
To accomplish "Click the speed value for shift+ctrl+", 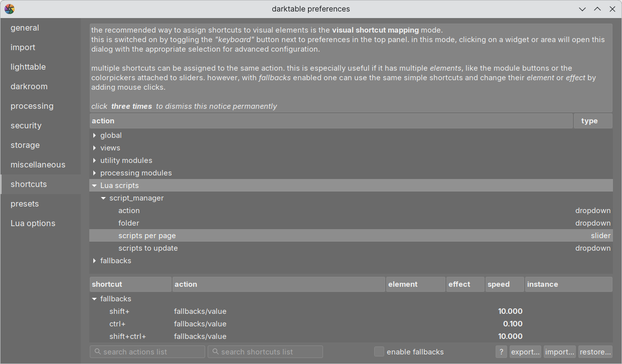I will 510,336.
